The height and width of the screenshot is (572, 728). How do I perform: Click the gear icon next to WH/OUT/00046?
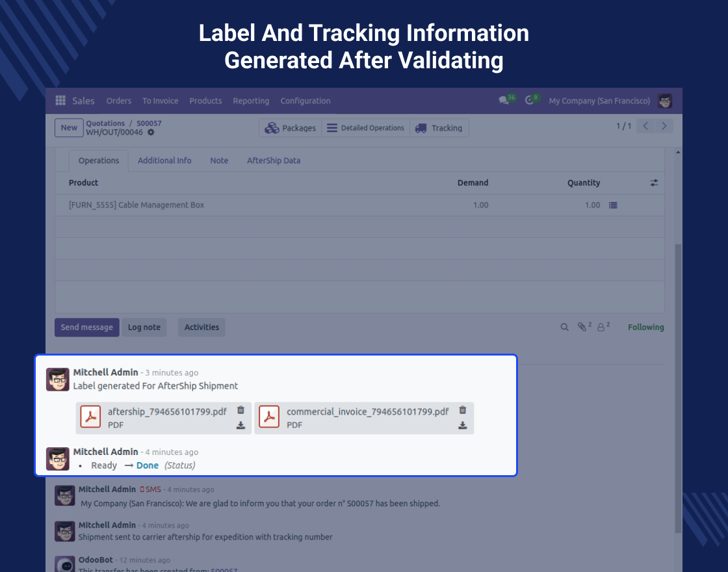point(151,133)
